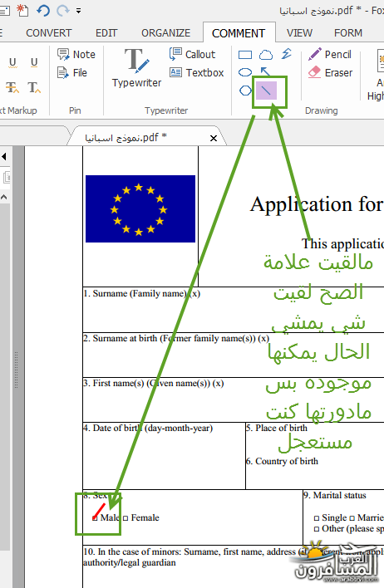Screen dimensions: 384x588
Task: Choose the Pencil tool
Action: [330, 54]
